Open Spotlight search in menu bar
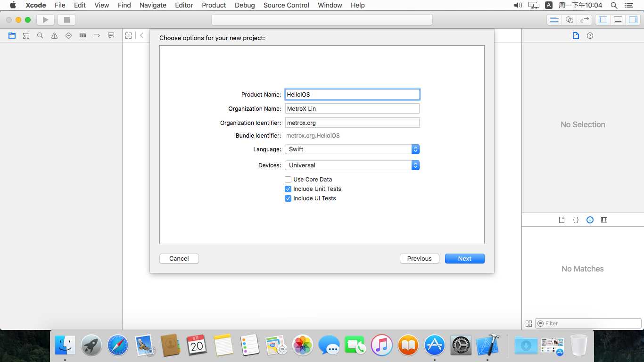 pos(614,5)
